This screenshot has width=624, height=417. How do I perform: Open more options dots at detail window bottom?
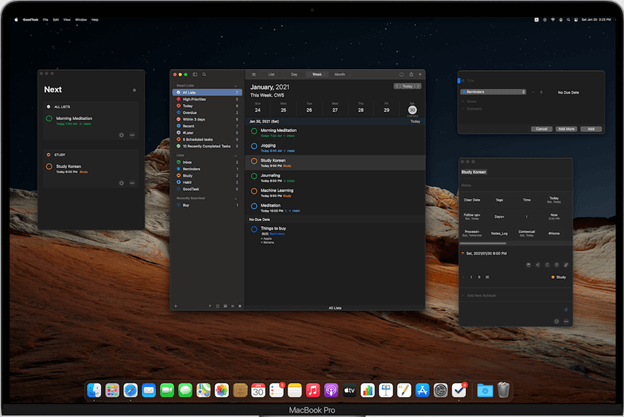[566, 322]
